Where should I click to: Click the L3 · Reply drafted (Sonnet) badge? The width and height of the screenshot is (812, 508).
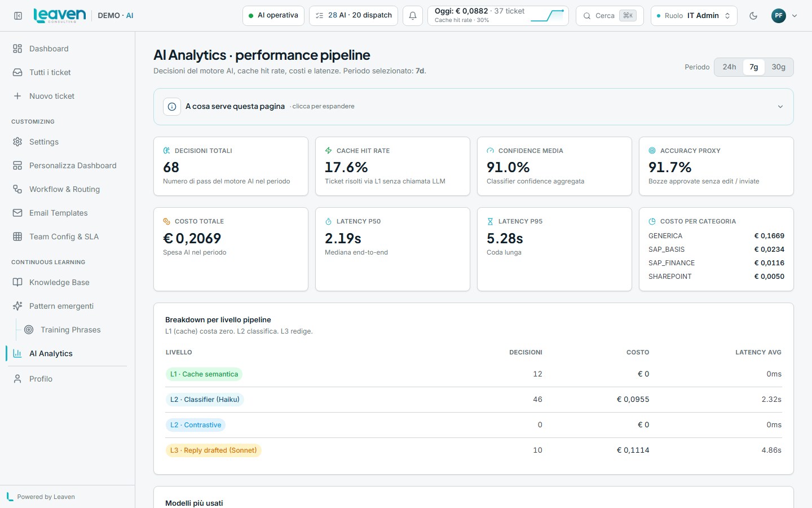pos(214,450)
